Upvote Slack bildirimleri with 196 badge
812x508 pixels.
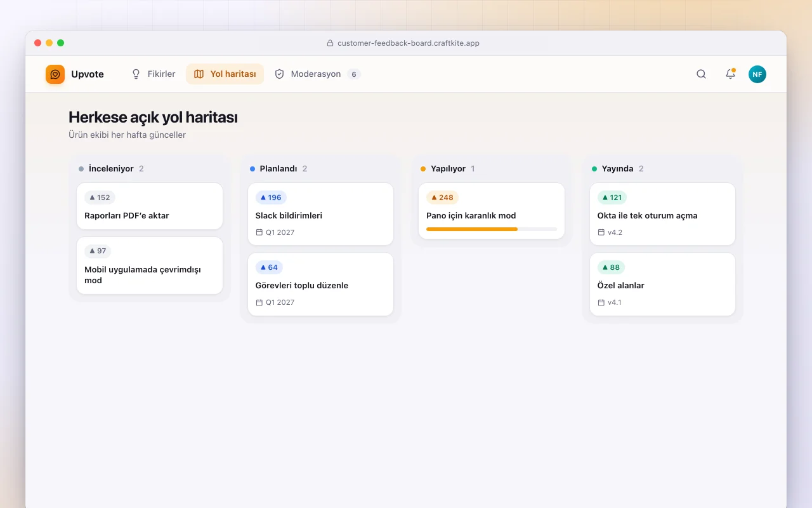tap(271, 197)
